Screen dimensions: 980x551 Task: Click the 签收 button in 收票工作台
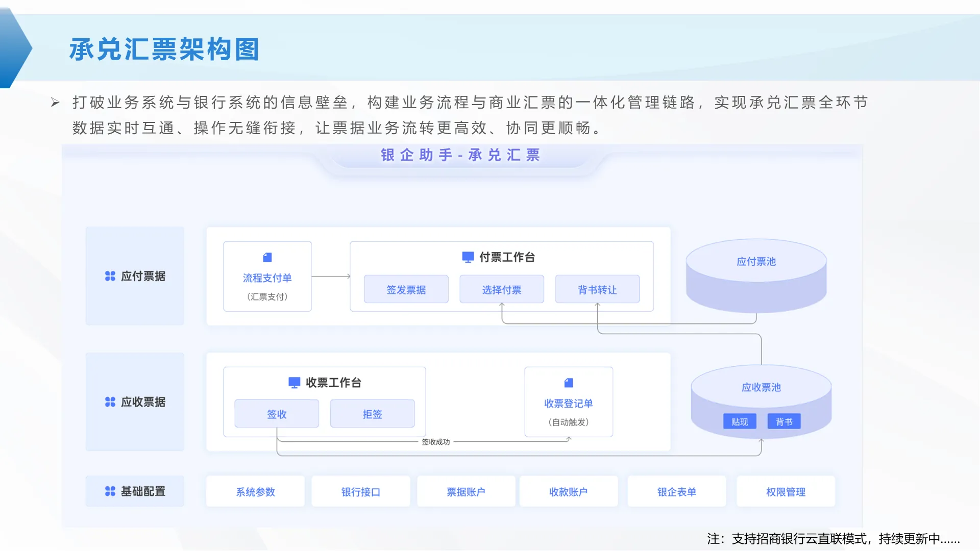277,414
